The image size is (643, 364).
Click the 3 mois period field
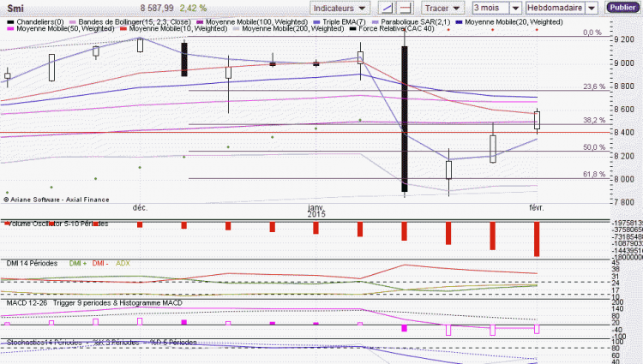491,8
